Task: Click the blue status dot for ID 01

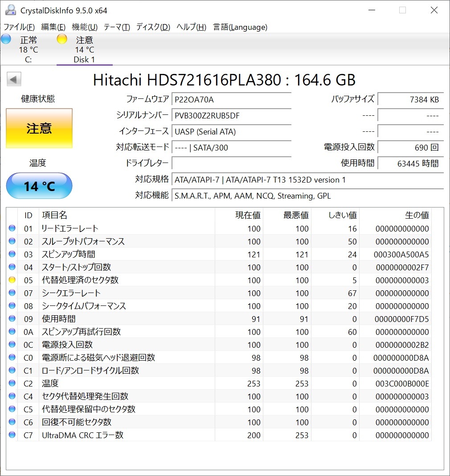Action: pyautogui.click(x=12, y=228)
